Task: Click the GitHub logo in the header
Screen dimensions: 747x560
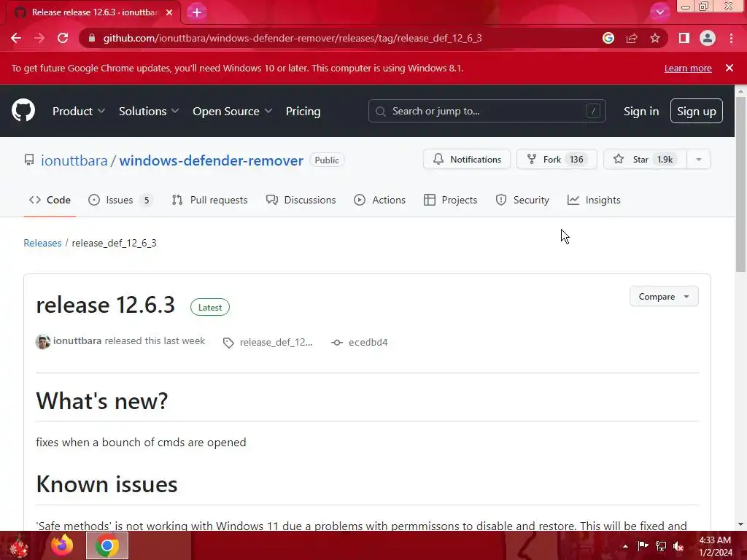Action: (x=23, y=111)
